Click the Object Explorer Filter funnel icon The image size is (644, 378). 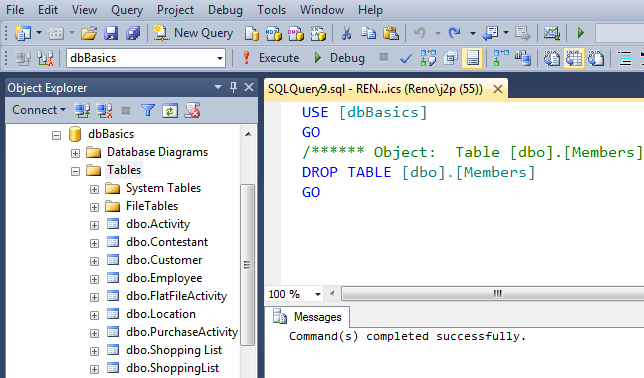pos(148,110)
